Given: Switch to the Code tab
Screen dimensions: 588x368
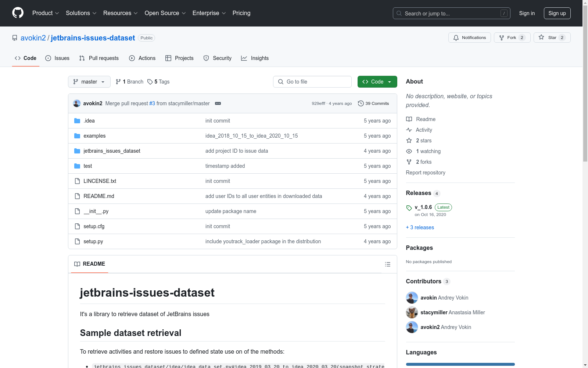Looking at the screenshot, I should click(x=26, y=58).
